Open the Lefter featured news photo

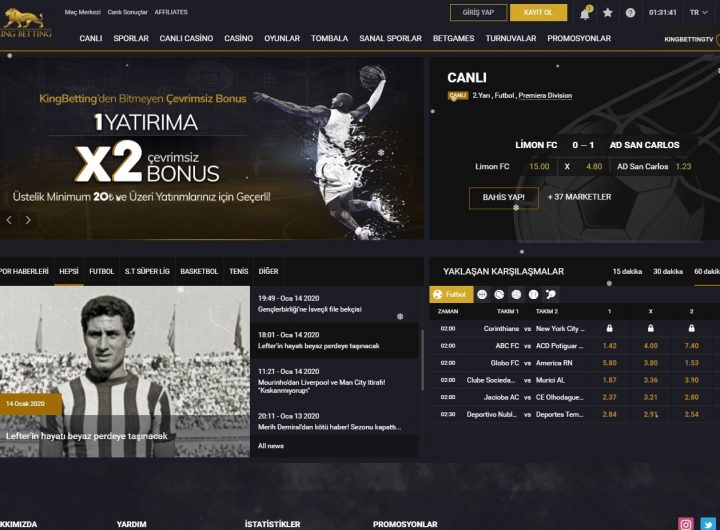pos(125,372)
